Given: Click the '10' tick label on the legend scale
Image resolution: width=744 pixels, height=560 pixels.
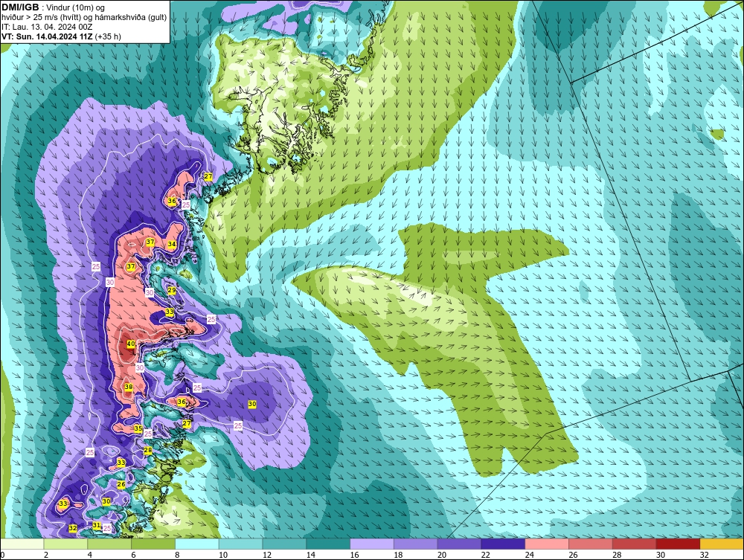Looking at the screenshot, I should [223, 555].
